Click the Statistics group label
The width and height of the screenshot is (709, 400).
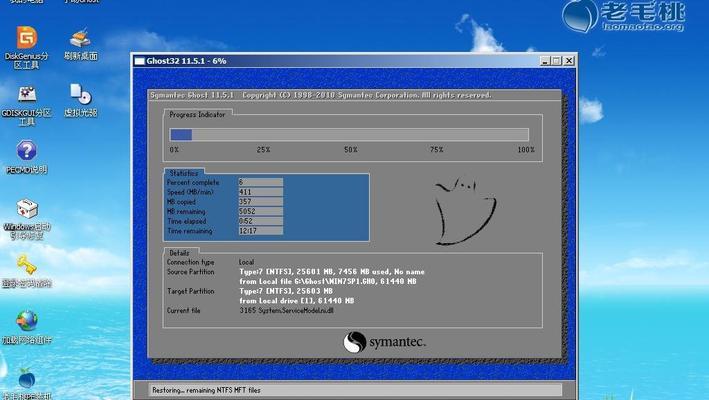[184, 173]
